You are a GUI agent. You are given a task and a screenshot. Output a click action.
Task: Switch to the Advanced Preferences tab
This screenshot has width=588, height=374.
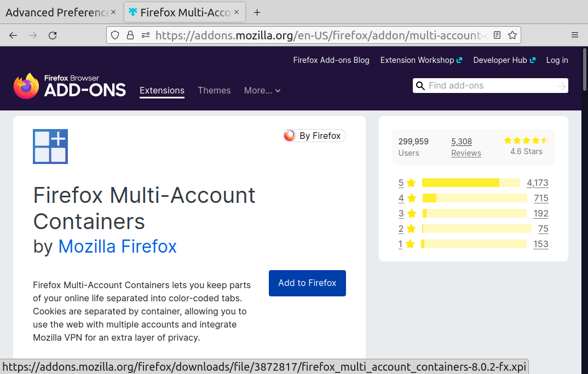(55, 11)
